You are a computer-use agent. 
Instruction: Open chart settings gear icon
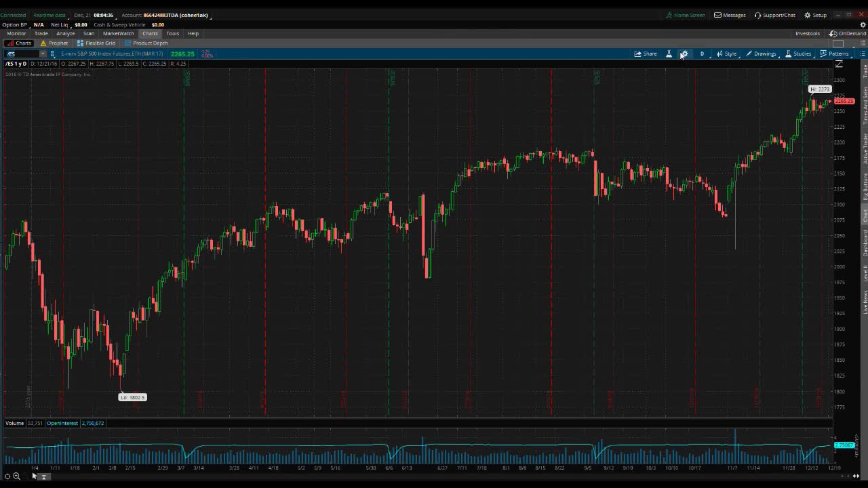pyautogui.click(x=684, y=54)
